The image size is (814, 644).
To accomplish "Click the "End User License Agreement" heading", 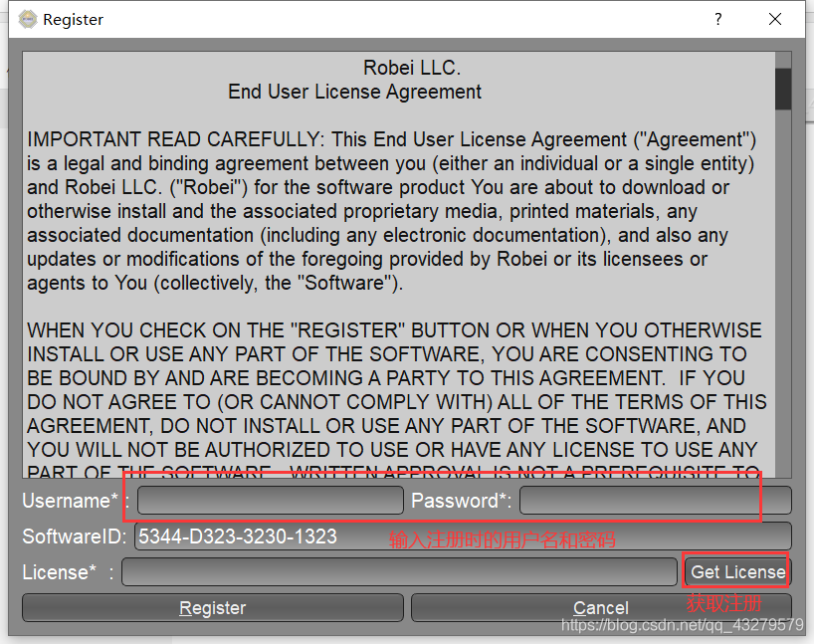I will tap(354, 92).
